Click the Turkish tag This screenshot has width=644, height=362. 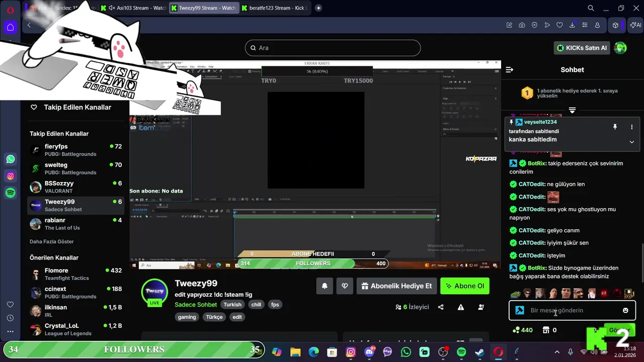(x=232, y=305)
